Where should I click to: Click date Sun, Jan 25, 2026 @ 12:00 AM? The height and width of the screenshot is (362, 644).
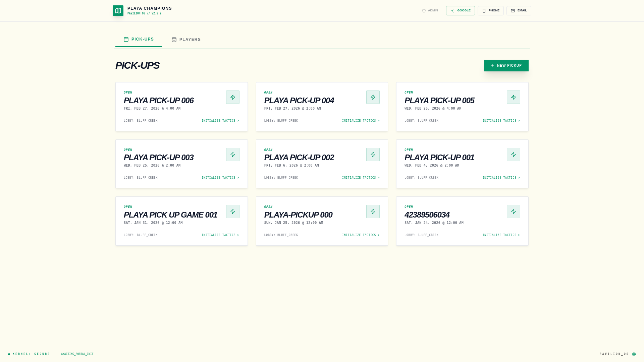click(293, 223)
